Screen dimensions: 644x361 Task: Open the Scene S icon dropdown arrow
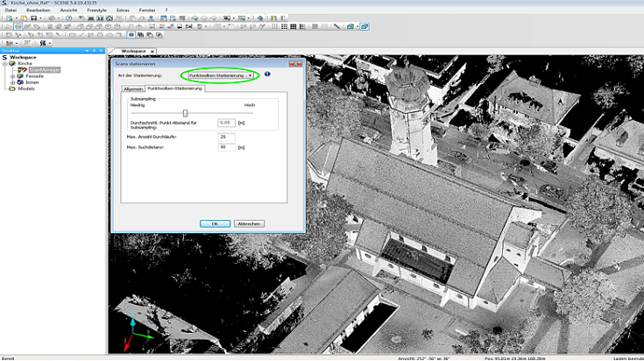coord(50,43)
